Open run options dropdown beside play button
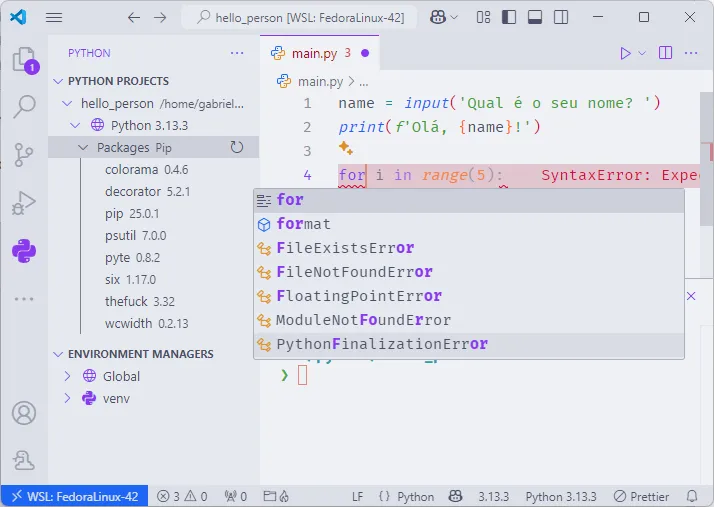This screenshot has width=714, height=507. click(642, 53)
